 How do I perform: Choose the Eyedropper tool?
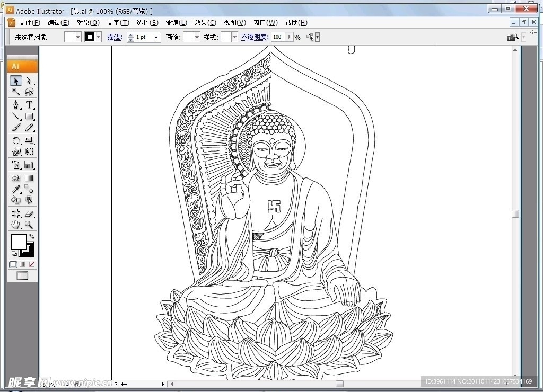pyautogui.click(x=16, y=189)
